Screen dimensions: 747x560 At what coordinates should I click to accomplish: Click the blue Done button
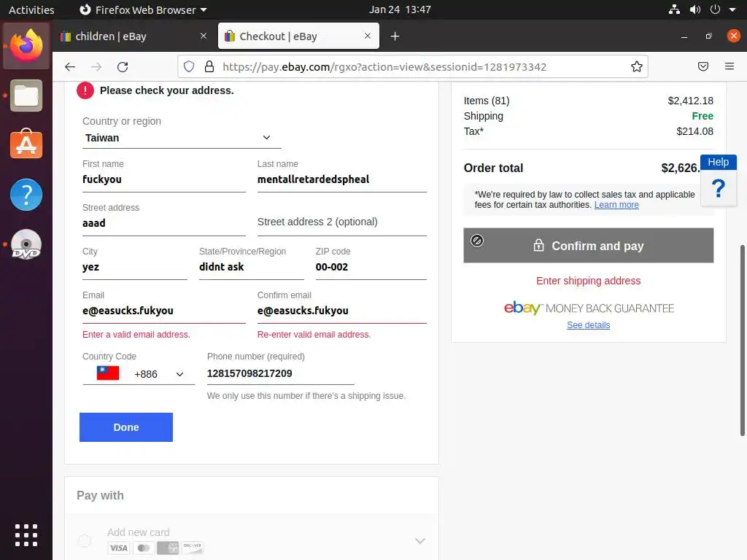coord(126,427)
